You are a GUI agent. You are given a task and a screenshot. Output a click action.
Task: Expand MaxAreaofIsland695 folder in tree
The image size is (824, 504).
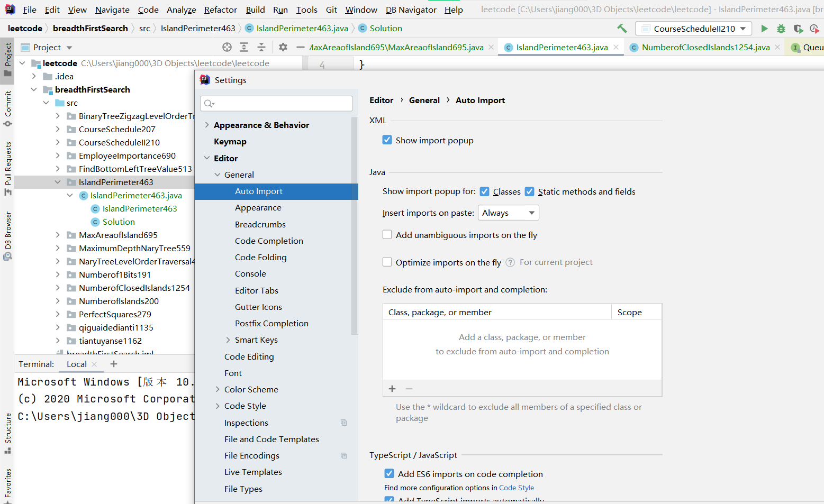click(58, 235)
